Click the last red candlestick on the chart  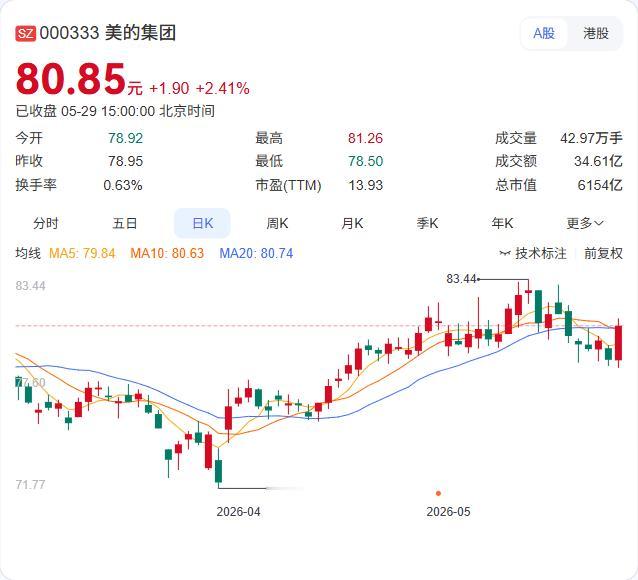(x=618, y=343)
